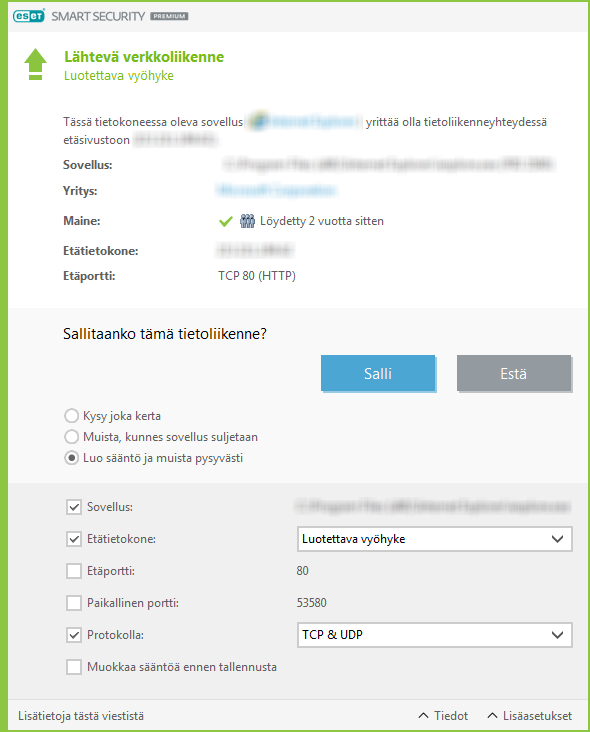Uncheck the Sovellus checkbox
The width and height of the screenshot is (590, 732).
74,507
